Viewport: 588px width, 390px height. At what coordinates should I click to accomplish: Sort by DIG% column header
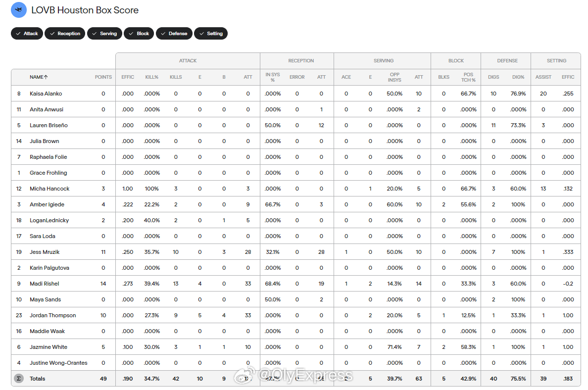(518, 77)
